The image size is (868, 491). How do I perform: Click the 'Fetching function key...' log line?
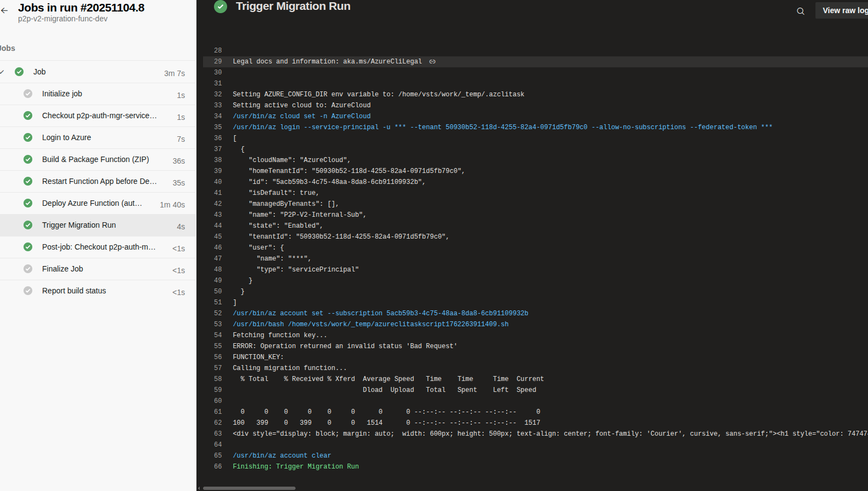pyautogui.click(x=280, y=336)
